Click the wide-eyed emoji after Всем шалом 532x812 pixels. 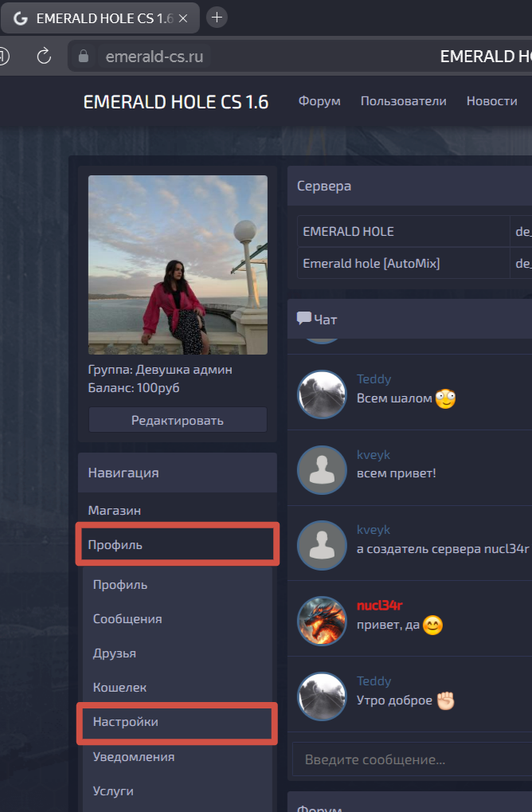pos(445,398)
